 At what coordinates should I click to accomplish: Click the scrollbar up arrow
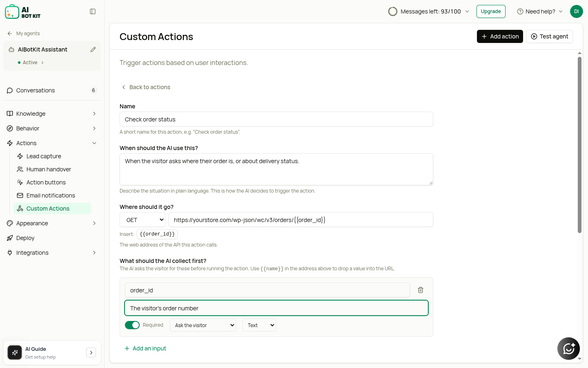(579, 53)
